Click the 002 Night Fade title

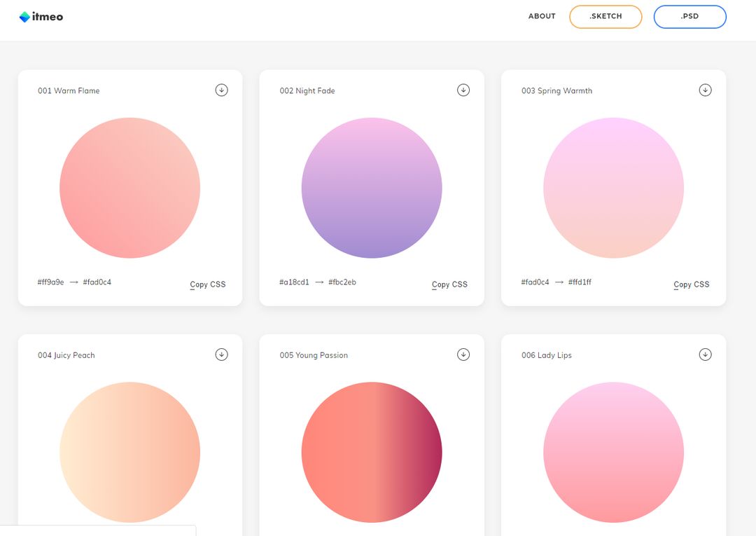point(307,90)
